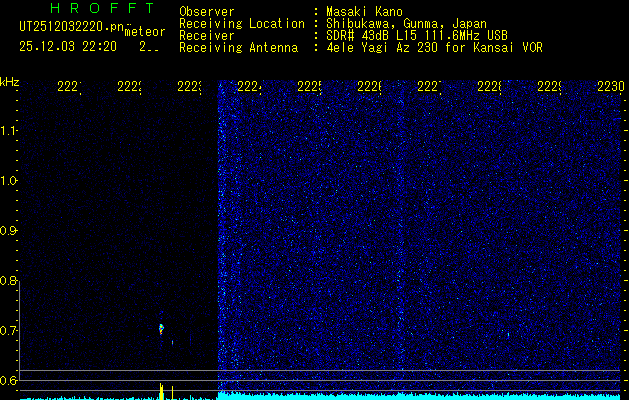Select the location Shibukawa, Gunma, Japan
The width and height of the screenshot is (629, 400).
(406, 24)
